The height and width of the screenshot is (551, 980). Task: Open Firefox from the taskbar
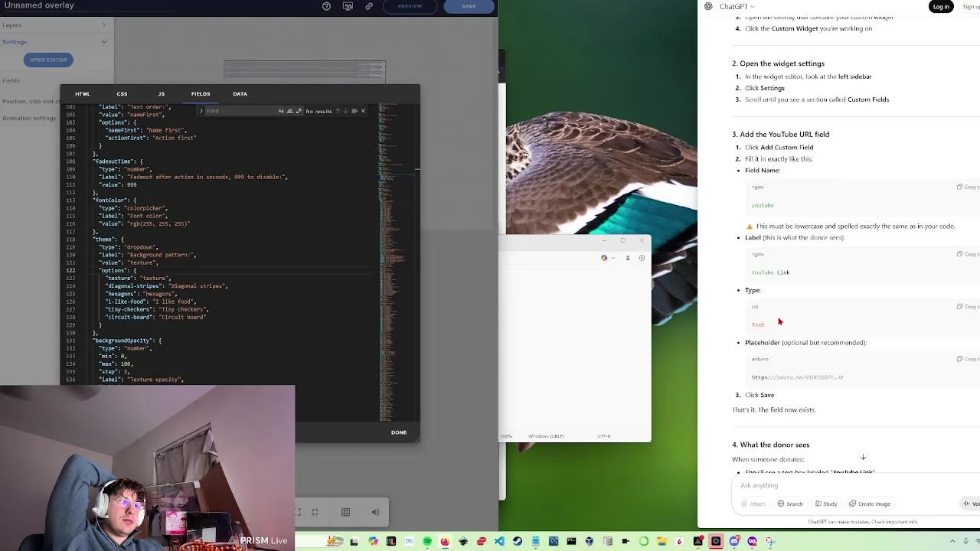tap(445, 541)
